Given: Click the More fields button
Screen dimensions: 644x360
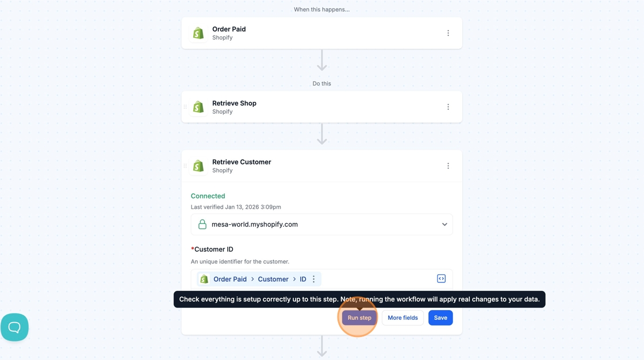Looking at the screenshot, I should [x=402, y=318].
